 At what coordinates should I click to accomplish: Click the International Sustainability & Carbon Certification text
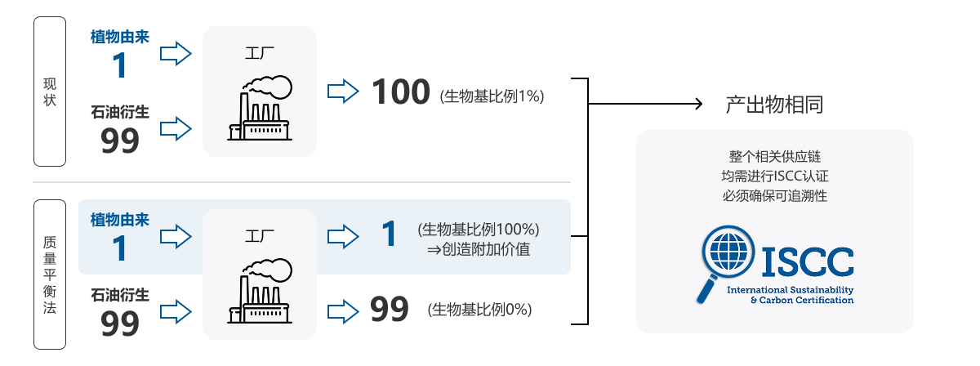tap(790, 295)
